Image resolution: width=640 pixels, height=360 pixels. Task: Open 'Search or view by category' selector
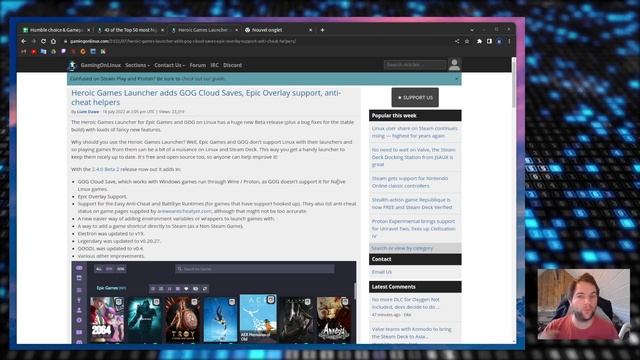[415, 248]
